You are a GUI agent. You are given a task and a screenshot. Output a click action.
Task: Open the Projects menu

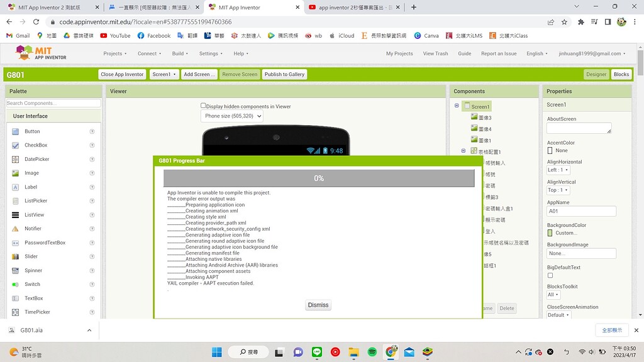(x=115, y=53)
